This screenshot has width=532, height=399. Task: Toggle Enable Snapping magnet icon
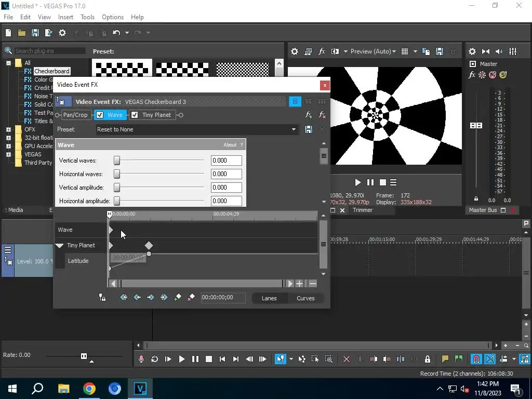click(x=476, y=359)
